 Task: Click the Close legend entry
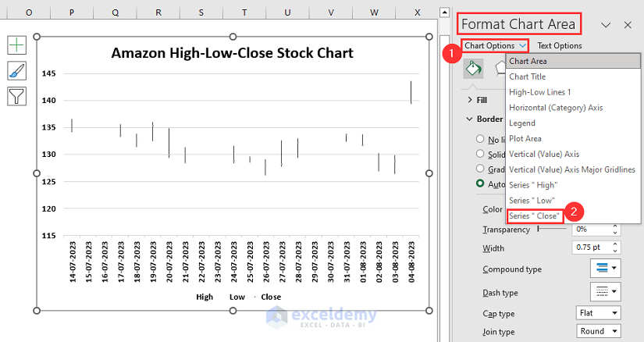271,297
